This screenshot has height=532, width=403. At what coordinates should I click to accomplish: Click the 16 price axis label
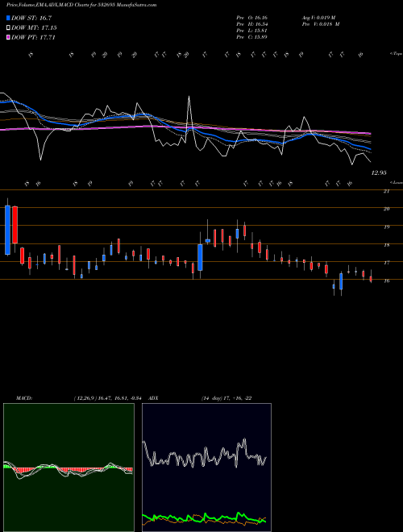click(386, 281)
